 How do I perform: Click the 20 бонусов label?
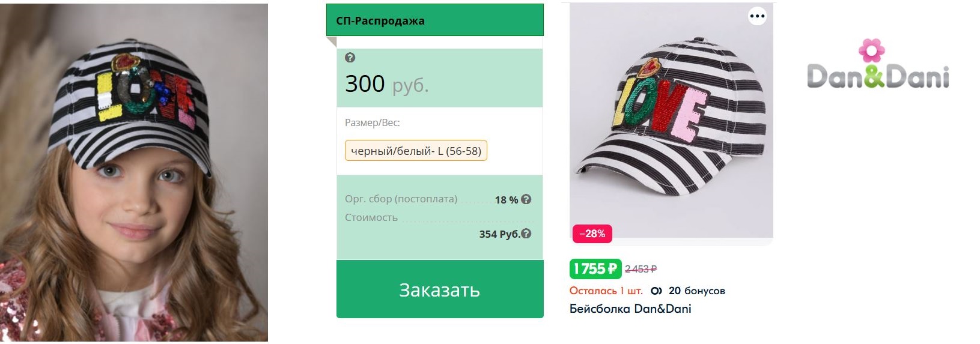coord(696,291)
